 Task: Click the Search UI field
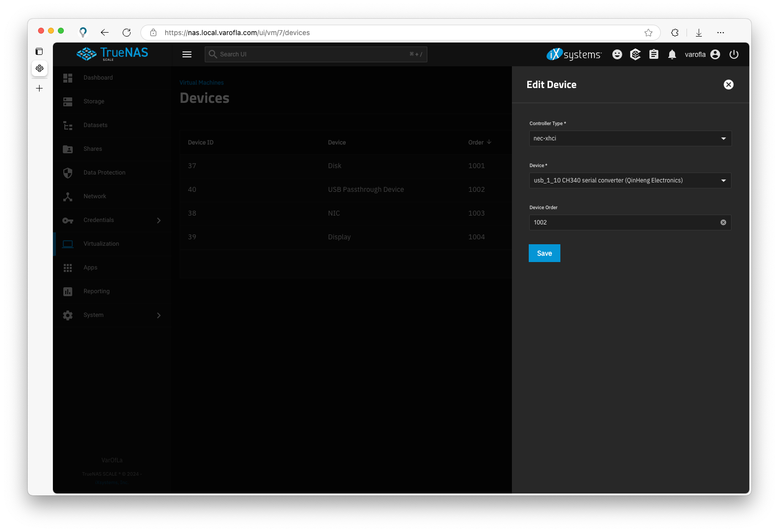[316, 54]
